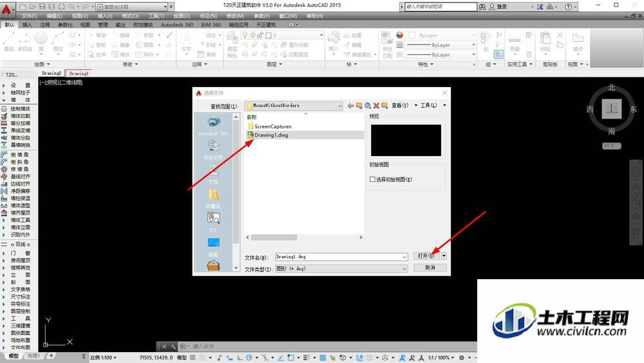Select the Drawing1.dwg file in the list
The image size is (644, 363).
pos(305,135)
